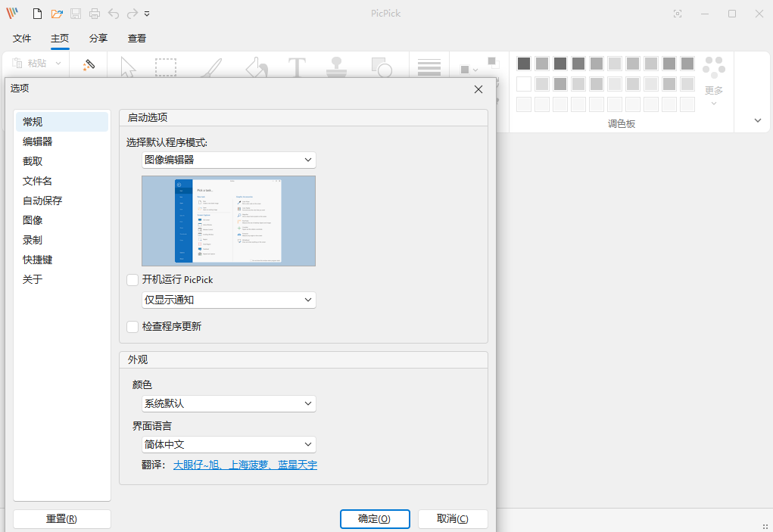Open the 图像编辑器 program mode dropdown

(x=229, y=160)
